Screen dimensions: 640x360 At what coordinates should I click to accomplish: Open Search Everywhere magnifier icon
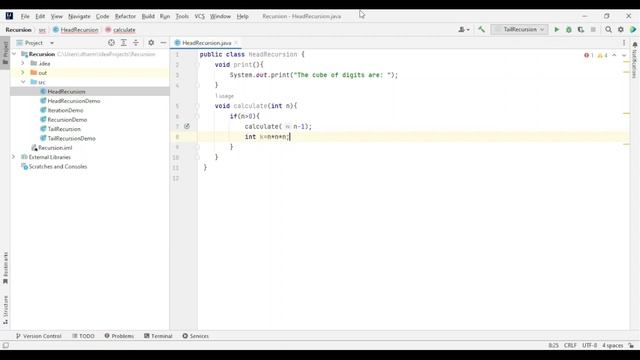tap(608, 29)
